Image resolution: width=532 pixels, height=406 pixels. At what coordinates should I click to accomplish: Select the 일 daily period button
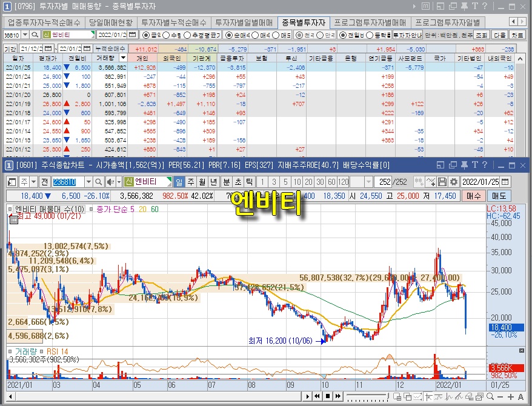click(179, 182)
